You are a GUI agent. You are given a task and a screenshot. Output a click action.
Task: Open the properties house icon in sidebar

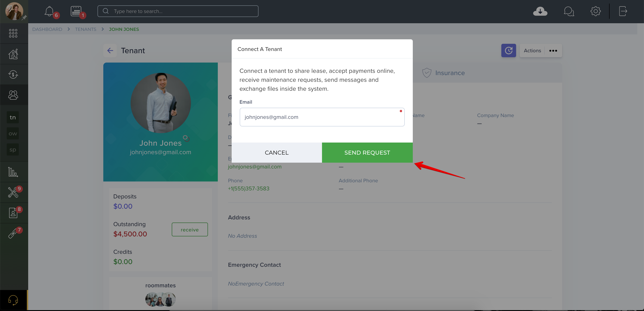[x=13, y=54]
